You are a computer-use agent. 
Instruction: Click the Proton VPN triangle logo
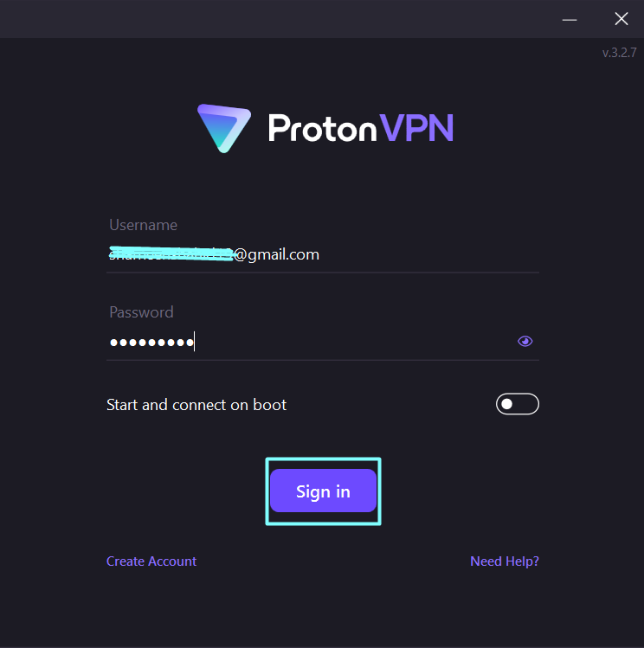click(x=224, y=128)
